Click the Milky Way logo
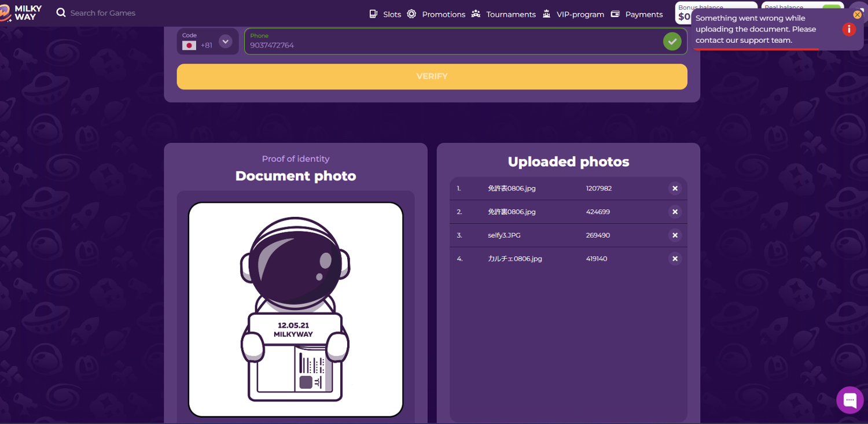868x424 pixels. (21, 13)
